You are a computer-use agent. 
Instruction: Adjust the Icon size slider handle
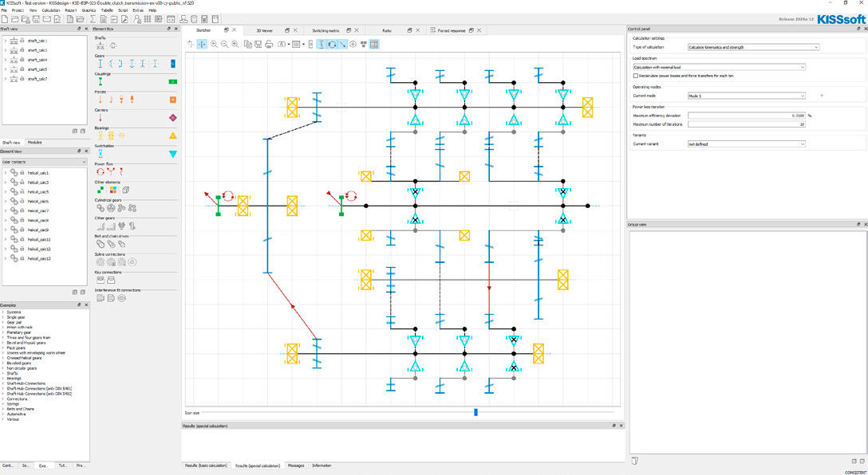point(475,412)
